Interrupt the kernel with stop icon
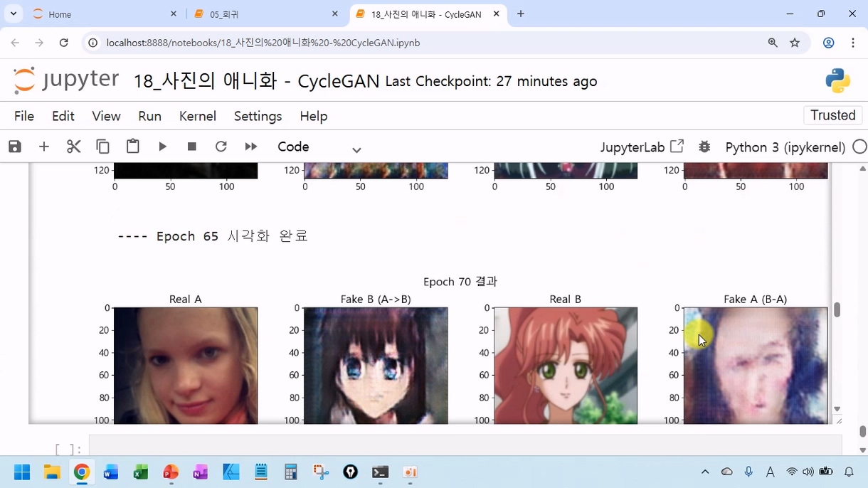 tap(191, 147)
